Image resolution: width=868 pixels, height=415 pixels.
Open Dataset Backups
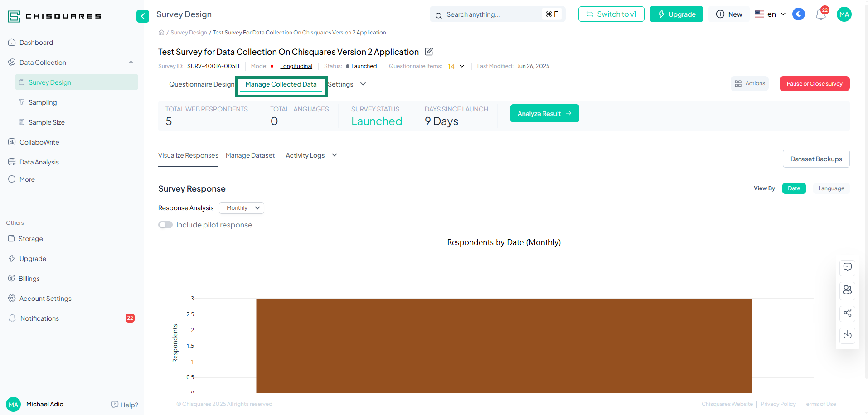pyautogui.click(x=816, y=159)
